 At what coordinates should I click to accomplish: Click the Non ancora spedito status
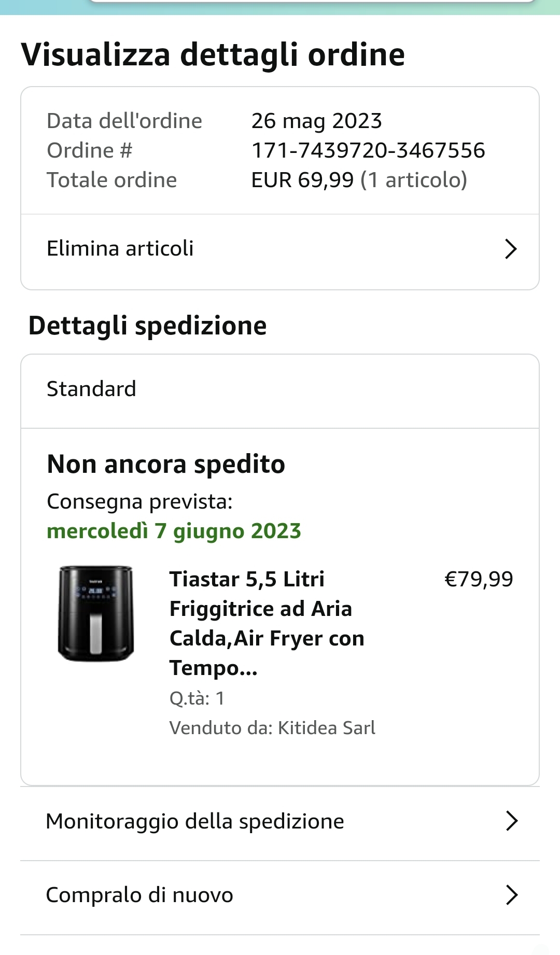(166, 465)
